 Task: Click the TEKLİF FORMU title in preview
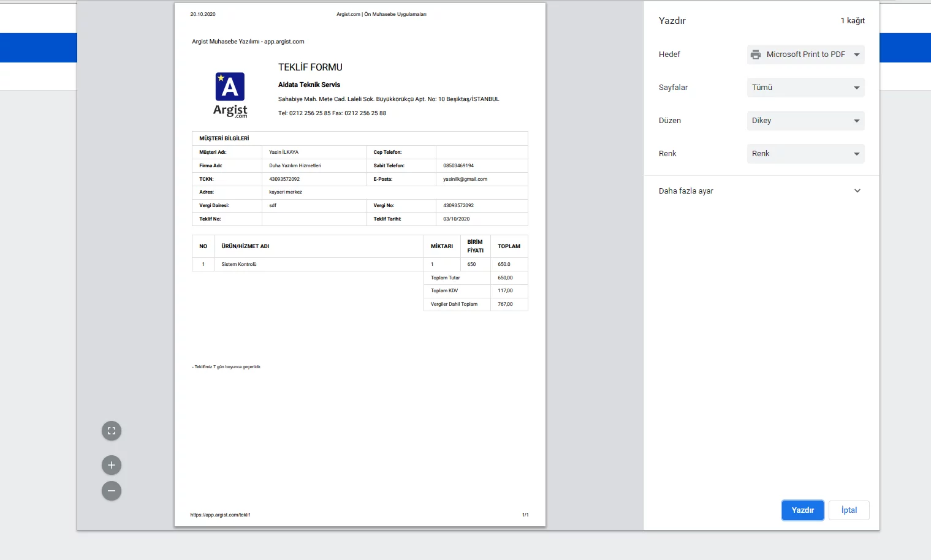pos(310,67)
